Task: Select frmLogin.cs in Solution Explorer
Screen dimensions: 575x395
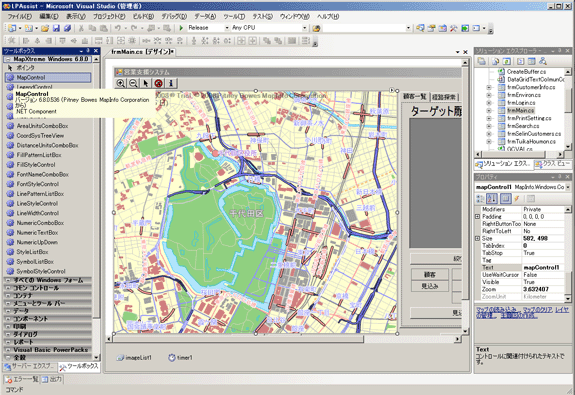Action: (521, 103)
